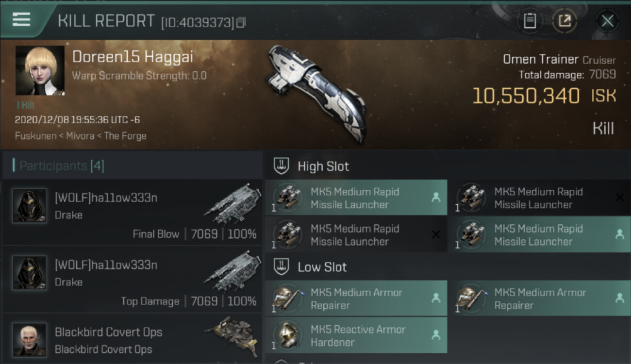The width and height of the screenshot is (631, 364).
Task: Click the MK5 Reactive Armor Hardener item
Action: click(356, 335)
